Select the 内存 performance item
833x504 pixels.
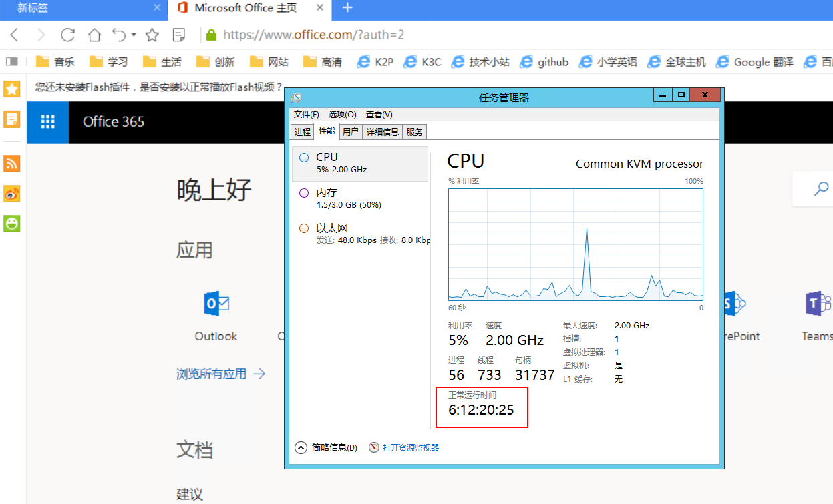(360, 198)
